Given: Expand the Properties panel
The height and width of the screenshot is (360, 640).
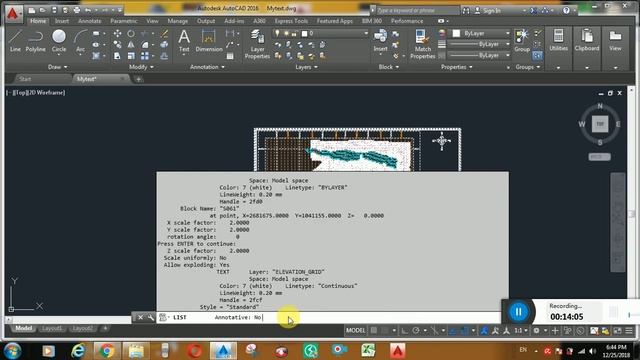Looking at the screenshot, I should point(457,67).
